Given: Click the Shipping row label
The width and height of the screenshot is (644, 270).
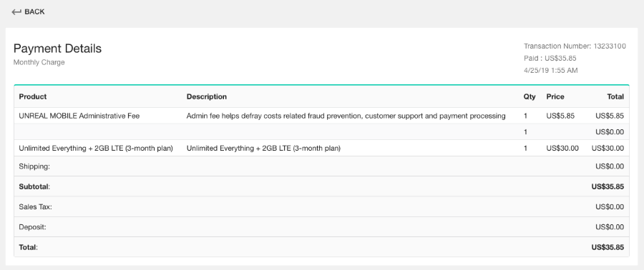Looking at the screenshot, I should pyautogui.click(x=34, y=166).
